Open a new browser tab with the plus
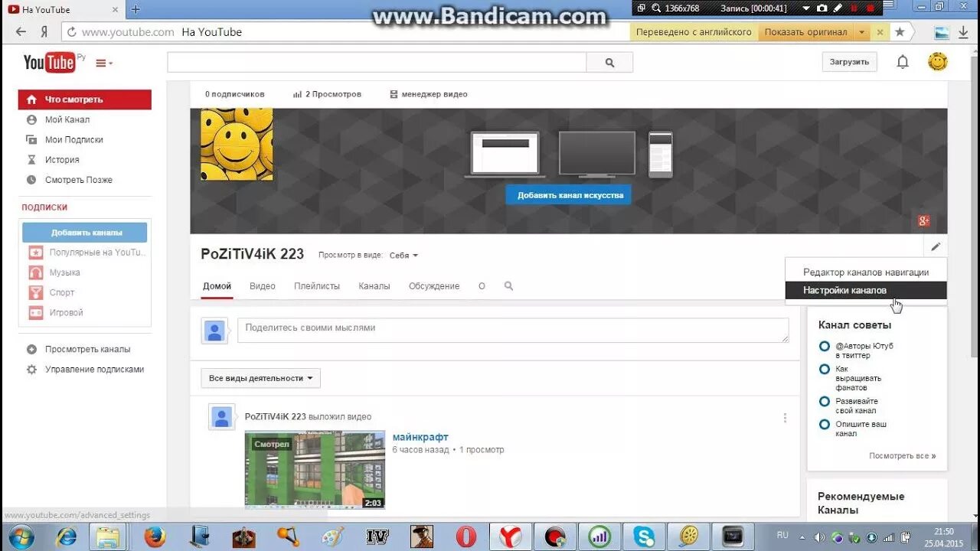 coord(136,9)
